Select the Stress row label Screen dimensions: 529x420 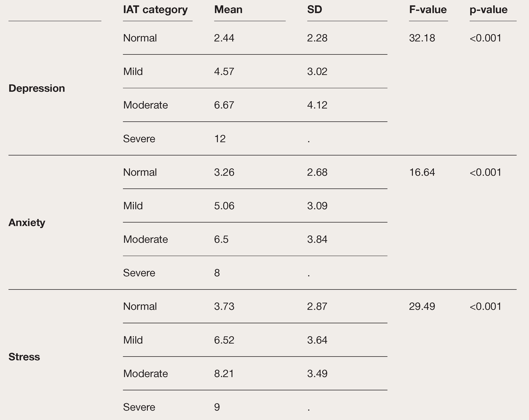24,357
